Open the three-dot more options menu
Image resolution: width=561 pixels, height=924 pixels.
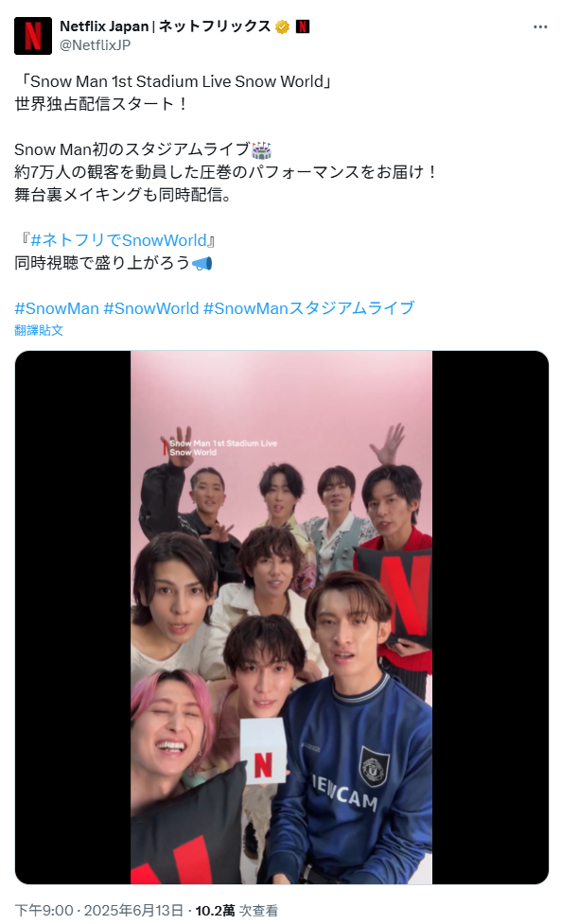point(540,27)
